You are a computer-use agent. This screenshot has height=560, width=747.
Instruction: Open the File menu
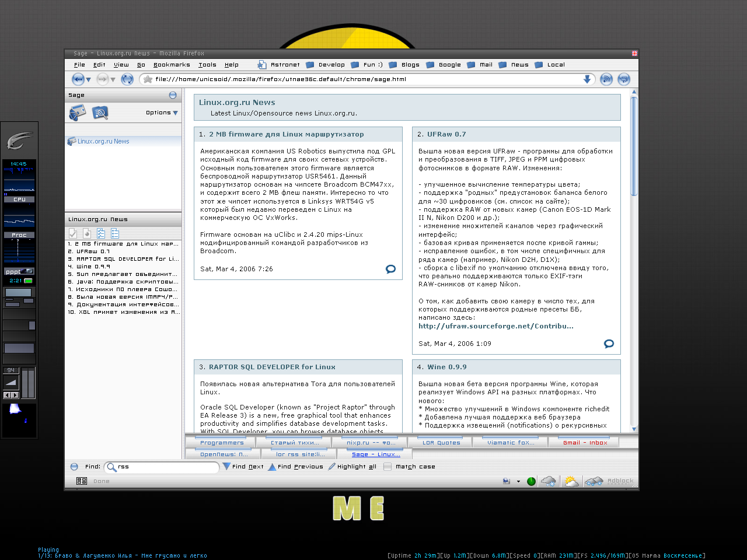point(79,65)
